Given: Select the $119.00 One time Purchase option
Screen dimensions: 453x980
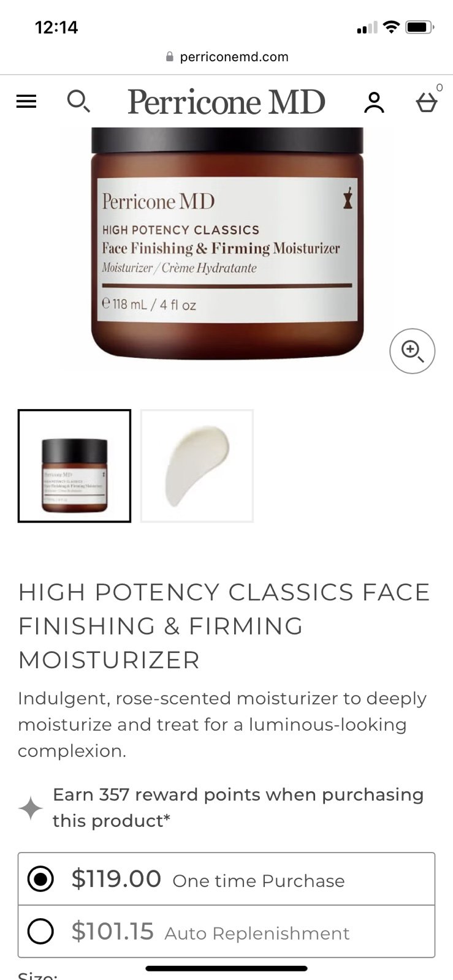Looking at the screenshot, I should tap(226, 879).
